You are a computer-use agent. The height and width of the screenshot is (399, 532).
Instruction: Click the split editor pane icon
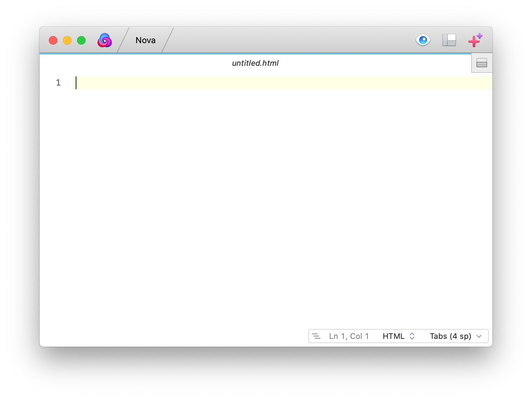coord(482,63)
